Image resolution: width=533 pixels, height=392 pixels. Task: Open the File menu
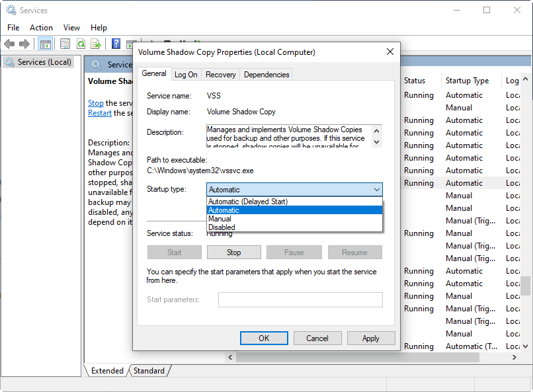coord(13,28)
